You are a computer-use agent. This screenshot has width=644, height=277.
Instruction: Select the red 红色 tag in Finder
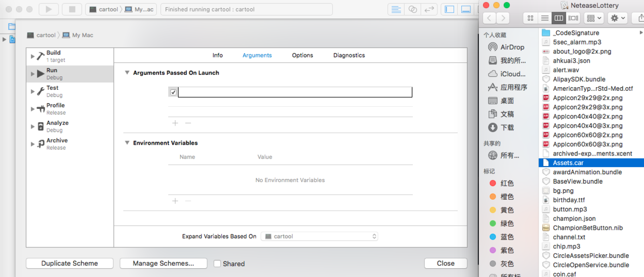[x=502, y=183]
